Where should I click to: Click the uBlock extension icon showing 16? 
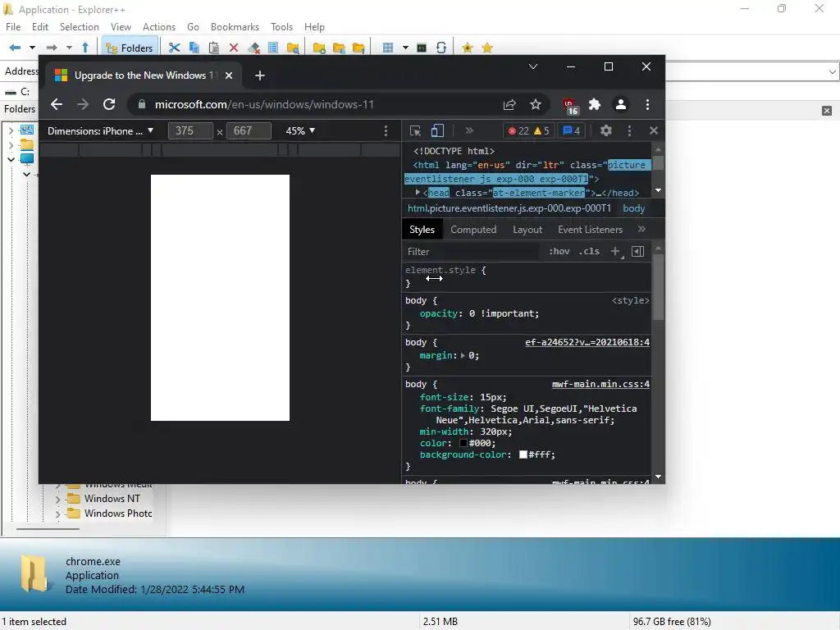570,106
